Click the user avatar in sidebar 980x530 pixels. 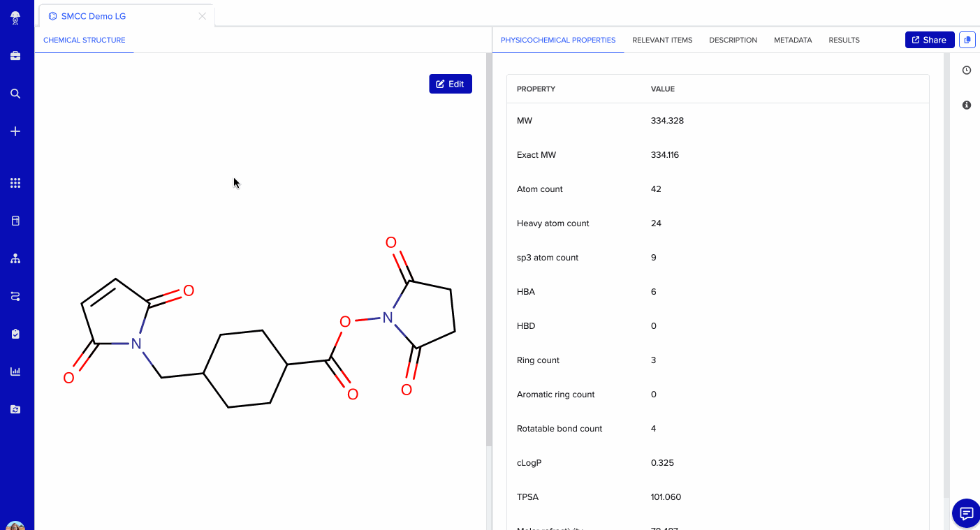click(x=15, y=526)
